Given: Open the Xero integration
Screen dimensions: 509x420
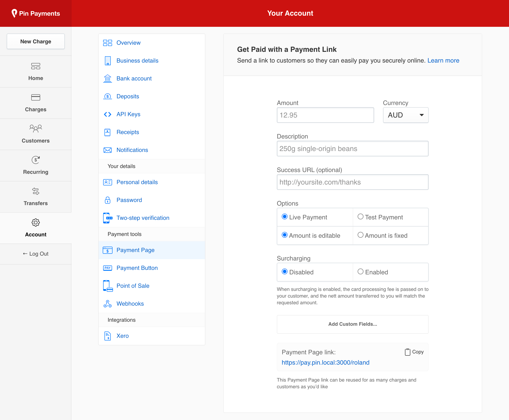Looking at the screenshot, I should tap(152, 336).
